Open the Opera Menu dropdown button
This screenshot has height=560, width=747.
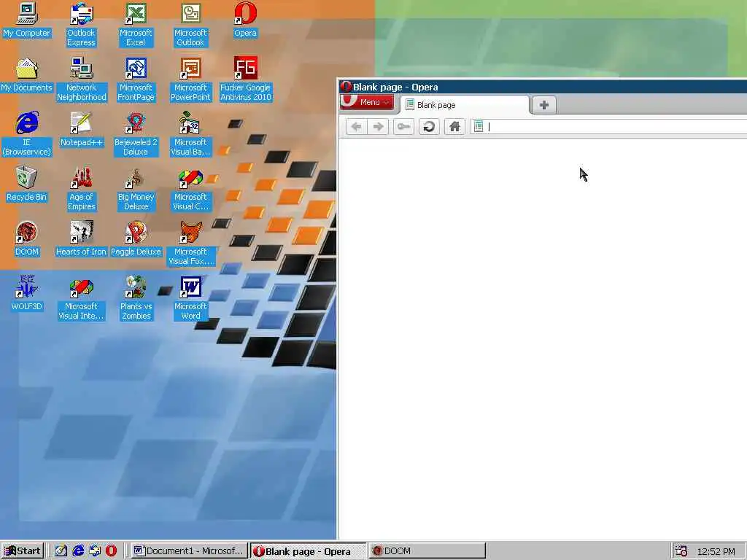click(367, 102)
